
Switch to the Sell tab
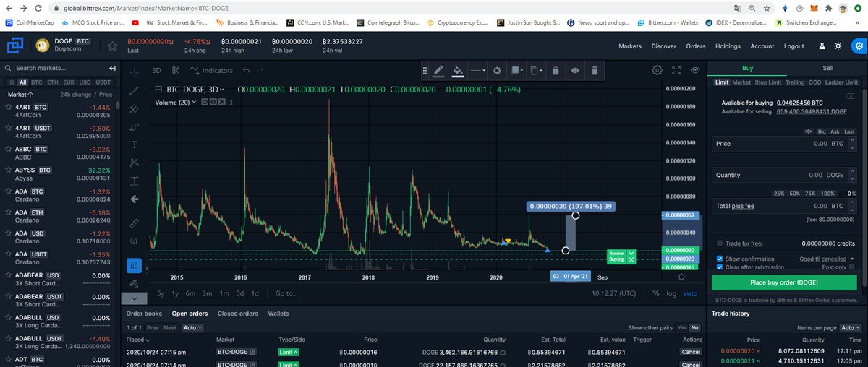[x=827, y=67]
